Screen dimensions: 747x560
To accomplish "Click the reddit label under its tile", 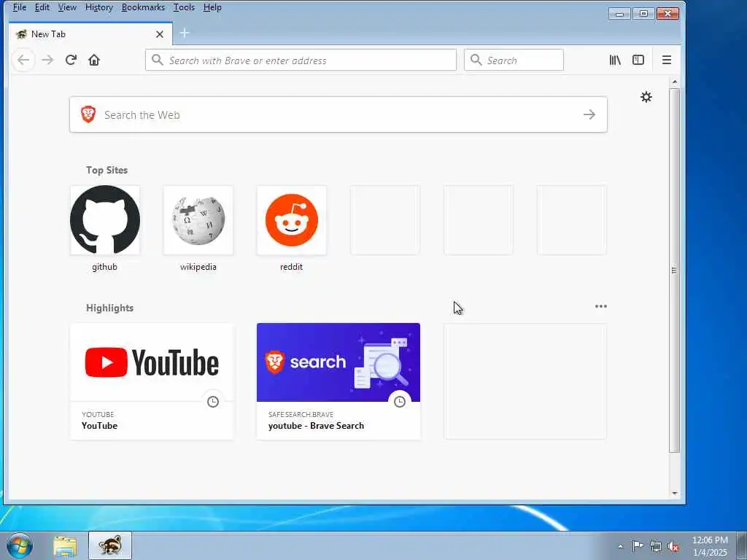I will (292, 267).
